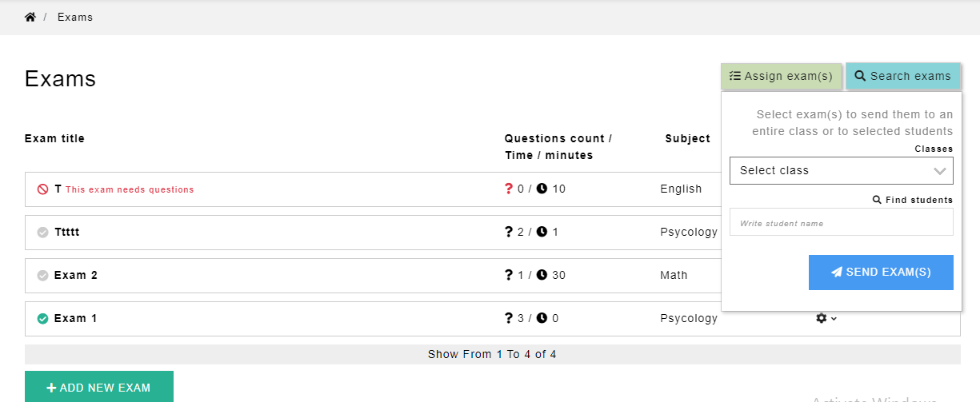The height and width of the screenshot is (402, 980).
Task: Toggle the green check icon for Exam 1
Action: (43, 319)
